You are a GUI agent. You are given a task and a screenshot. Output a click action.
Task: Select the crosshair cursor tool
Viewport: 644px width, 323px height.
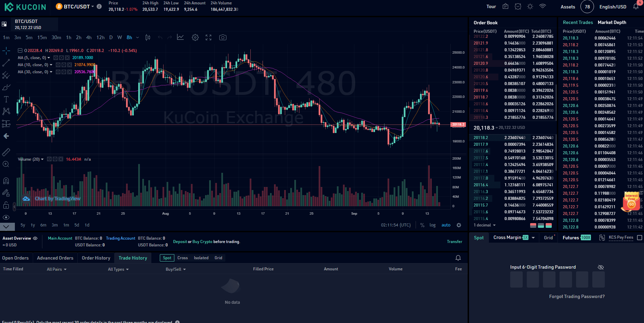tap(6, 51)
